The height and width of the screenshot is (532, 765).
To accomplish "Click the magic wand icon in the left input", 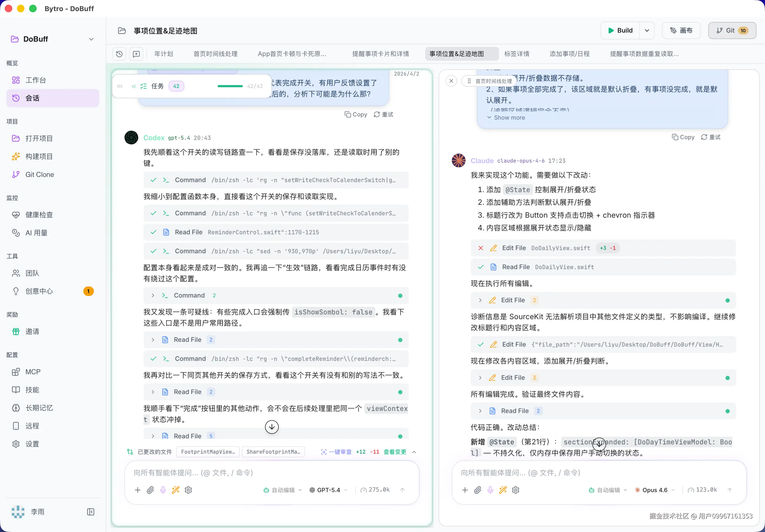I will point(176,490).
